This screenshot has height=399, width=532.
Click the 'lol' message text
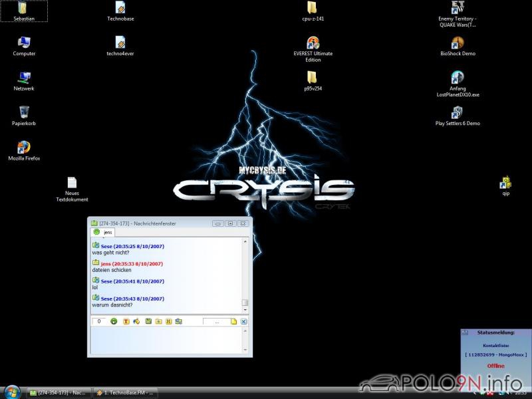click(95, 287)
